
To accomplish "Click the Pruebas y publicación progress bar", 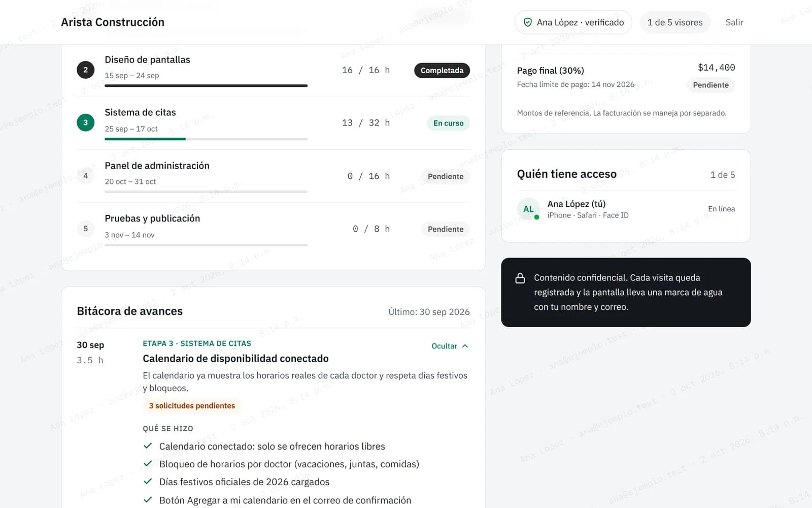I will tap(206, 245).
